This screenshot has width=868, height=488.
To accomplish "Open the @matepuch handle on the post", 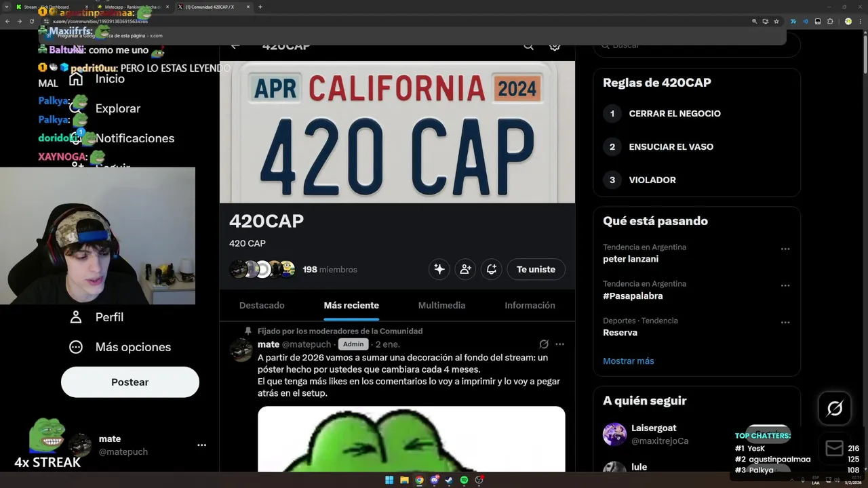I will (307, 344).
